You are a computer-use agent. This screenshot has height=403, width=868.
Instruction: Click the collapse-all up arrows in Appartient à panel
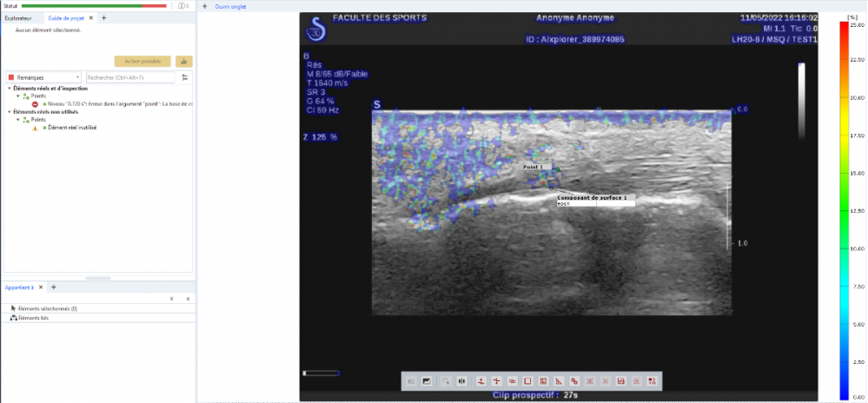coord(189,299)
